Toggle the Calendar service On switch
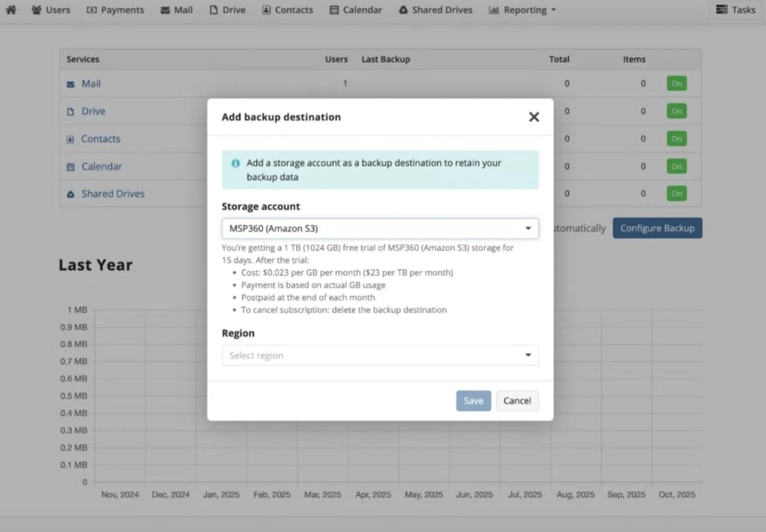This screenshot has width=766, height=532. point(677,166)
